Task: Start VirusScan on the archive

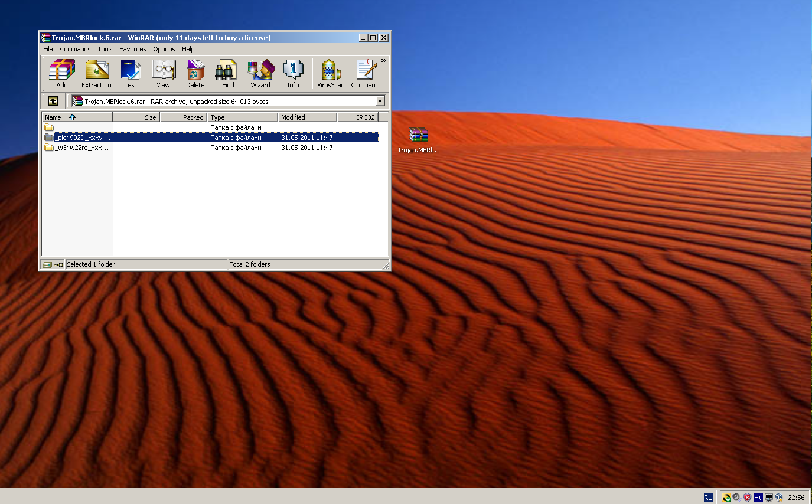Action: pos(331,74)
